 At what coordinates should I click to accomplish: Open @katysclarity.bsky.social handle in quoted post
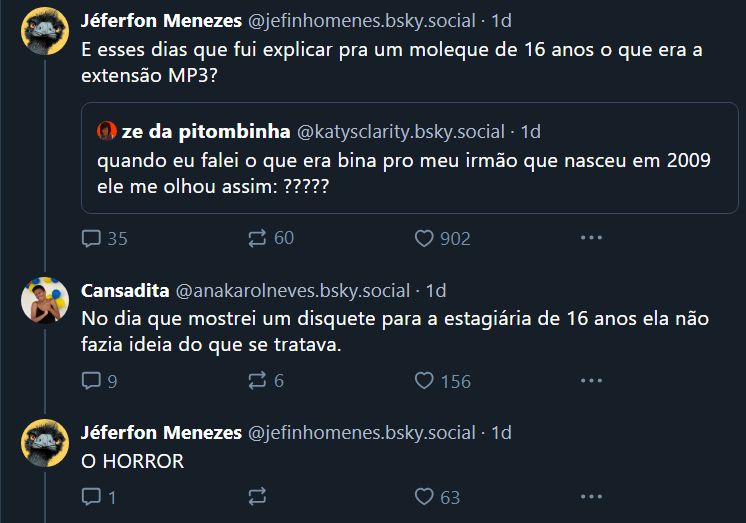coord(401,132)
